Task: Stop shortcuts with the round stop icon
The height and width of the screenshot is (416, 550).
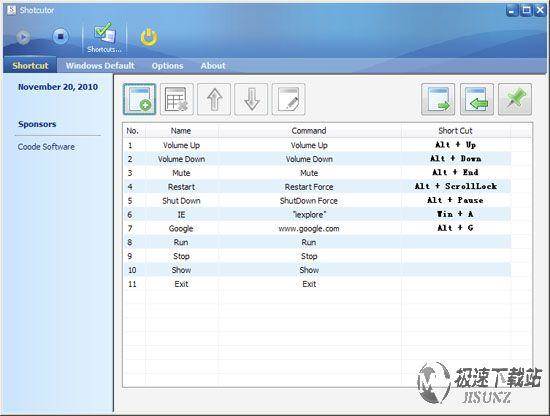Action: [x=60, y=36]
